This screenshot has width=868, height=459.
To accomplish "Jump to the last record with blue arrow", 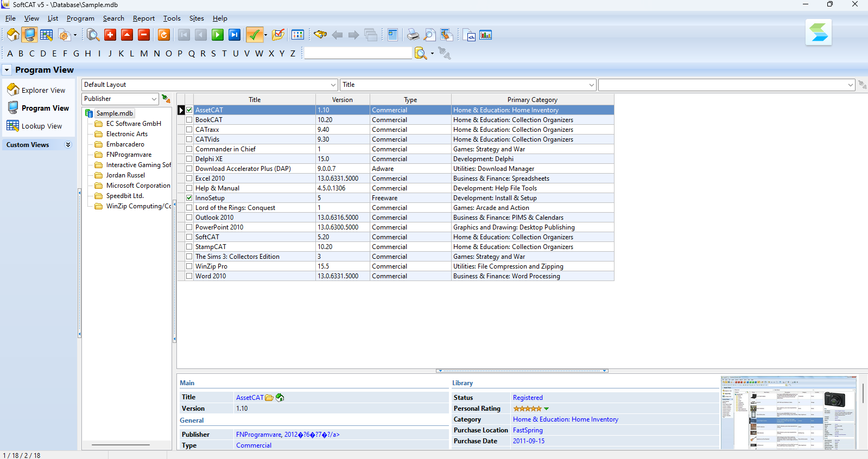I will coord(235,35).
